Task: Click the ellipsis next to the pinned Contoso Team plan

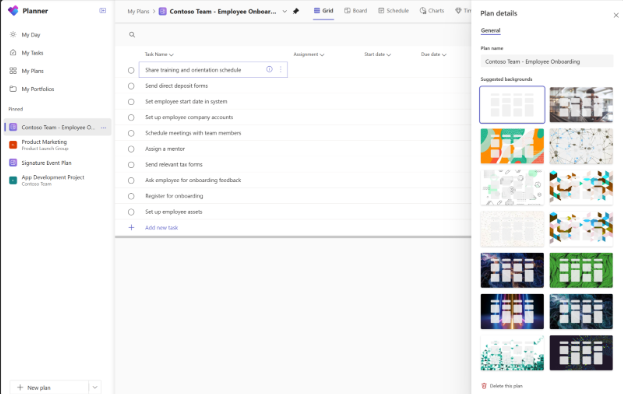Action: pyautogui.click(x=103, y=127)
